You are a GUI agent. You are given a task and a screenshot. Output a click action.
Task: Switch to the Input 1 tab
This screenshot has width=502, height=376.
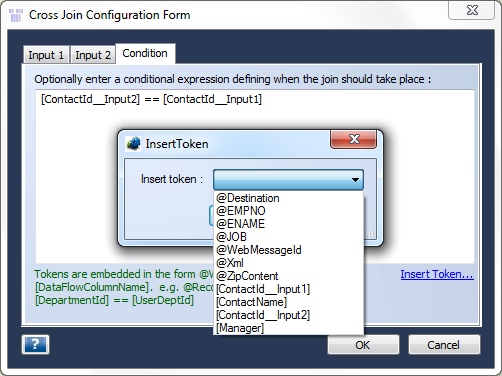pos(46,55)
